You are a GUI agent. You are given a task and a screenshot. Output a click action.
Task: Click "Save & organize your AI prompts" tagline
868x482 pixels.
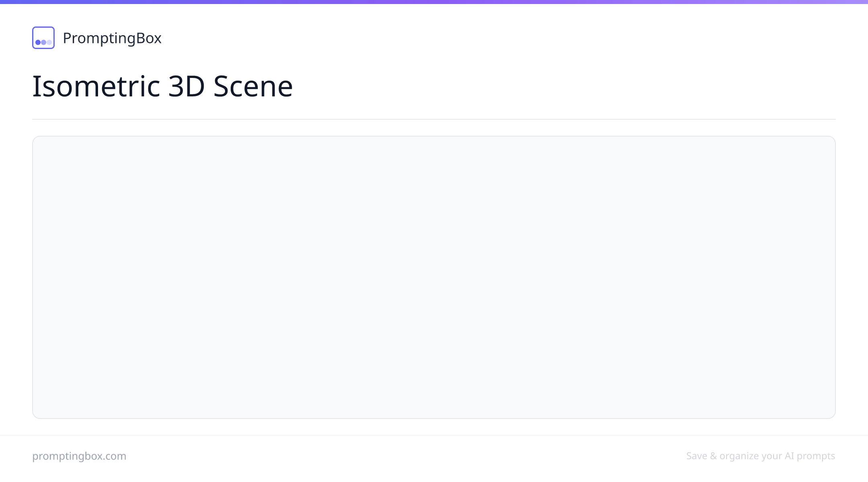tap(761, 456)
